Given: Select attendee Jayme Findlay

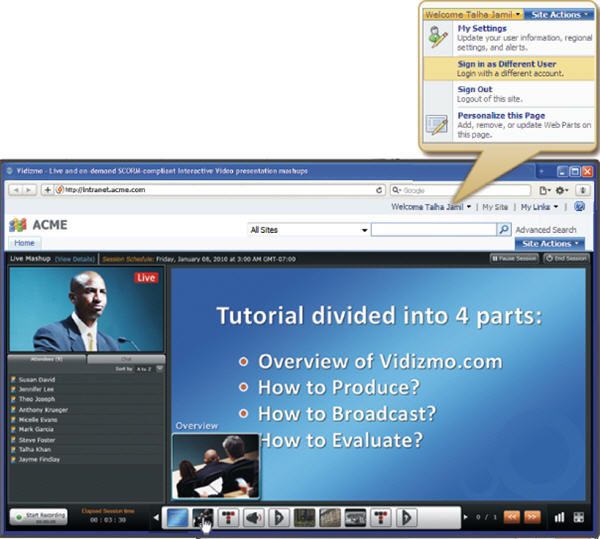Looking at the screenshot, I should (x=39, y=459).
